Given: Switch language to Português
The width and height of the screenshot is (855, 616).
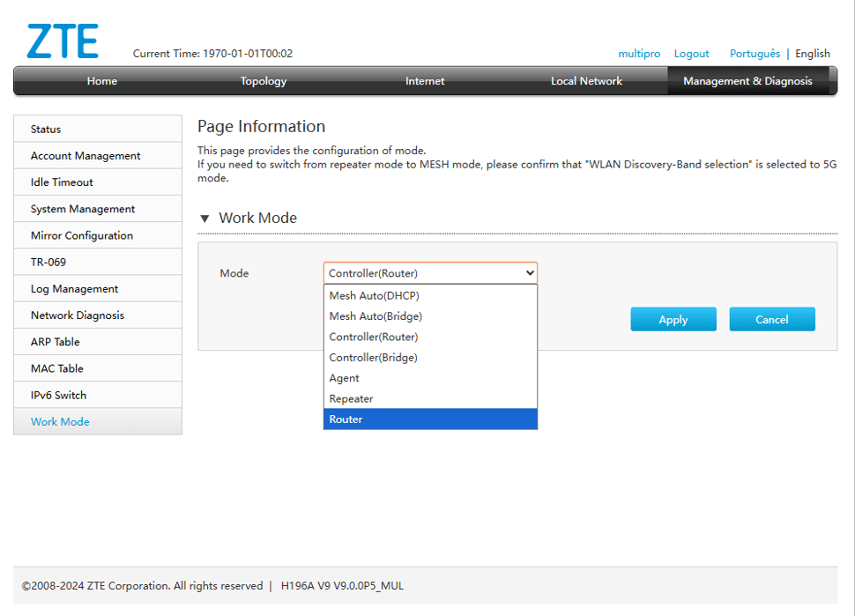Looking at the screenshot, I should pos(755,54).
